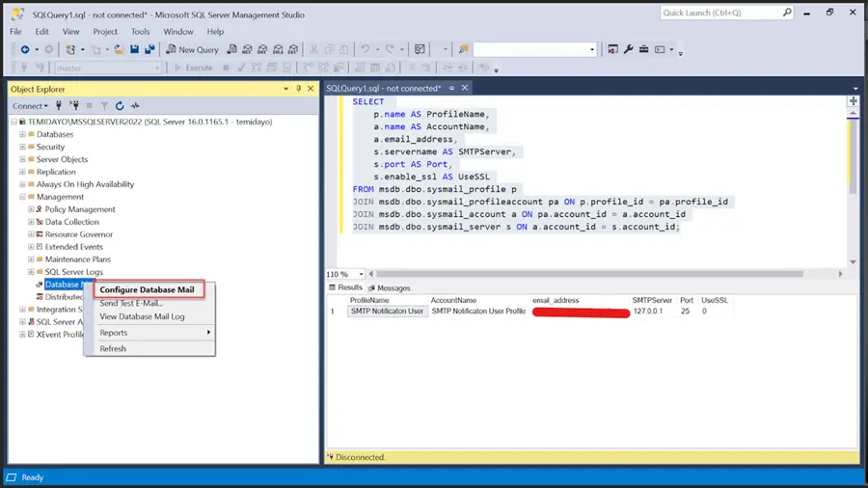
Task: Open the Properties wrench icon
Action: point(628,49)
